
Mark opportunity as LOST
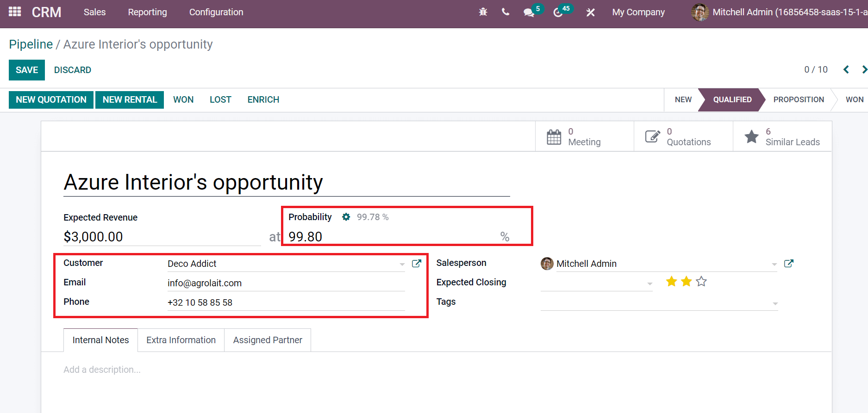[220, 100]
